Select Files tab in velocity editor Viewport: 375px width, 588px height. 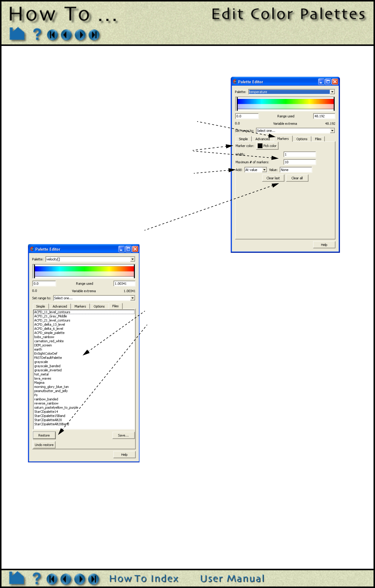(115, 306)
